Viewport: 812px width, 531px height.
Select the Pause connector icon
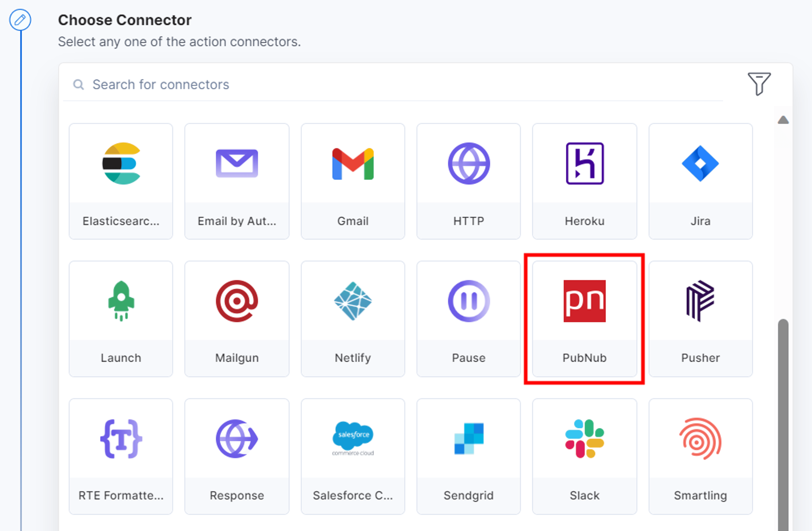pos(469,301)
